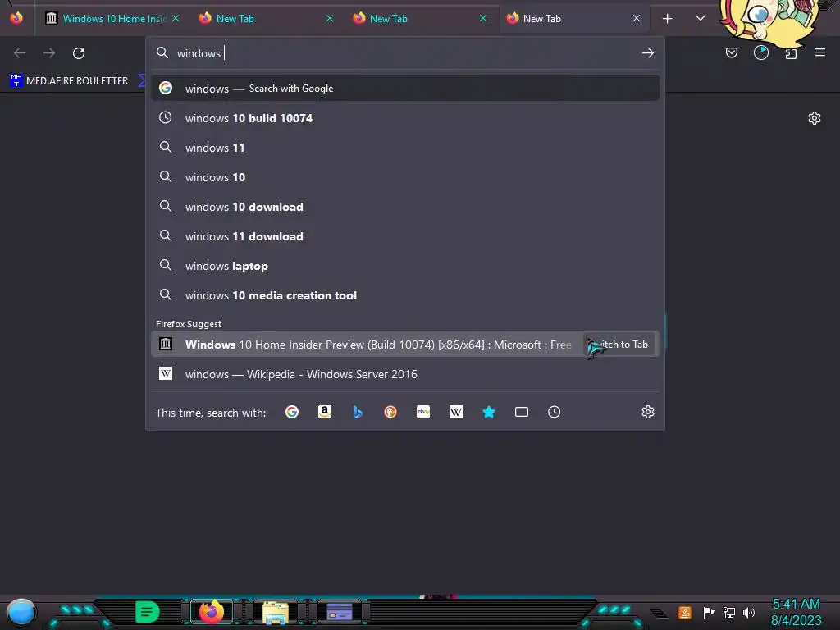Search this time with Google icon

(x=292, y=412)
